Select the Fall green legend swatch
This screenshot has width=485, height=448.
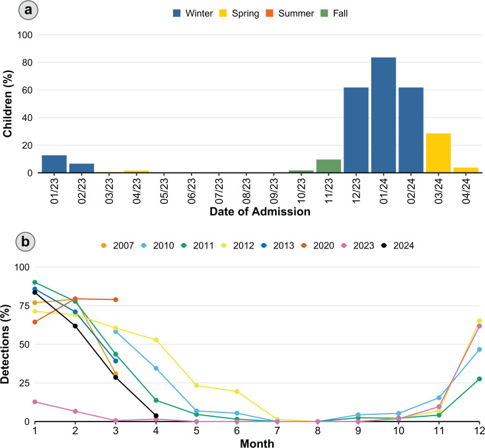point(324,13)
